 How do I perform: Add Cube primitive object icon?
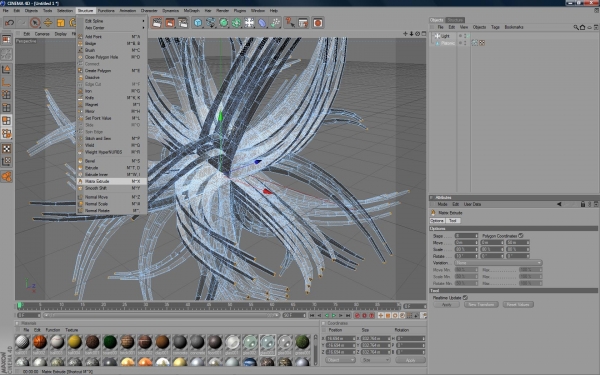coord(197,23)
